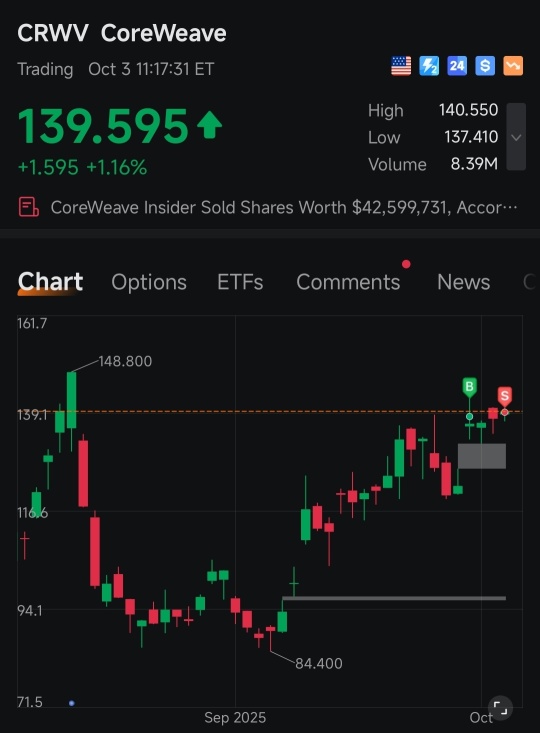Tap the Low value 137.410
The width and height of the screenshot is (540, 733).
click(471, 137)
